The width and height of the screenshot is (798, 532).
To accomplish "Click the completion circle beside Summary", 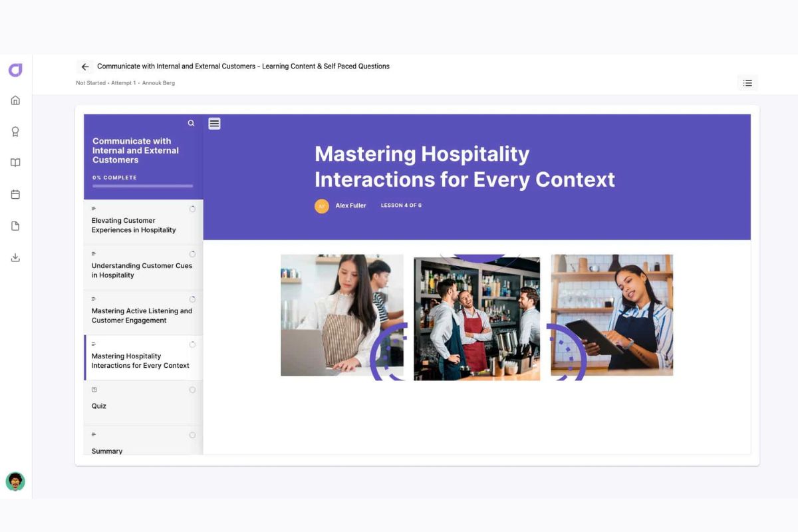I will [x=192, y=435].
